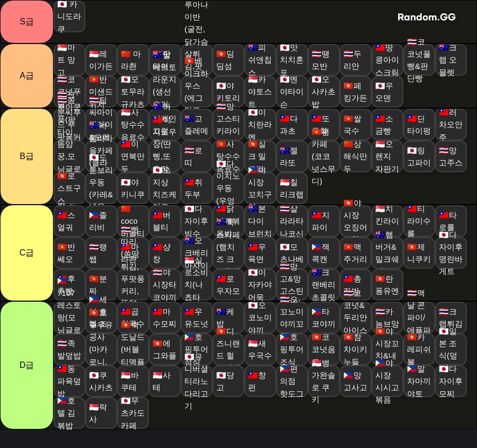Viewport: 477px width, 448px height.
Task: Select the orange A급 tier label
Action: (27, 76)
